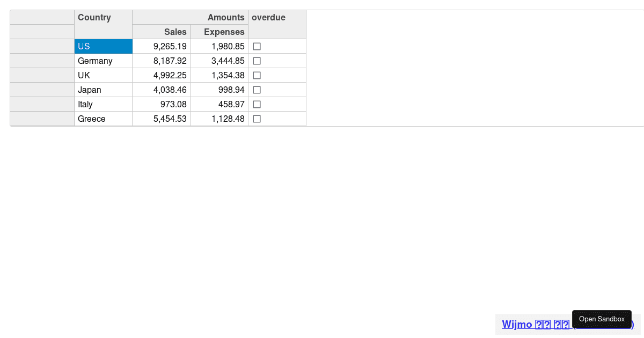Image resolution: width=644 pixels, height=338 pixels.
Task: Mark Italy as overdue
Action: coord(257,104)
